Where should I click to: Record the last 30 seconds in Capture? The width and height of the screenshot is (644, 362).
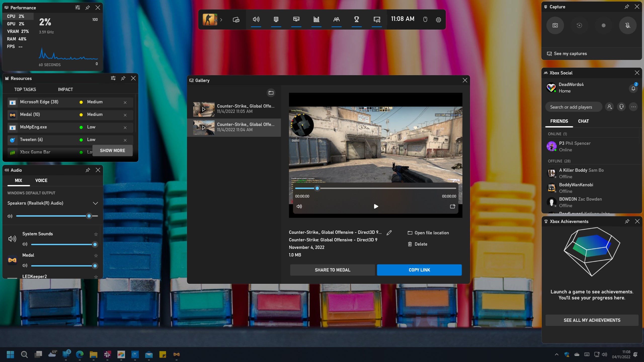579,25
